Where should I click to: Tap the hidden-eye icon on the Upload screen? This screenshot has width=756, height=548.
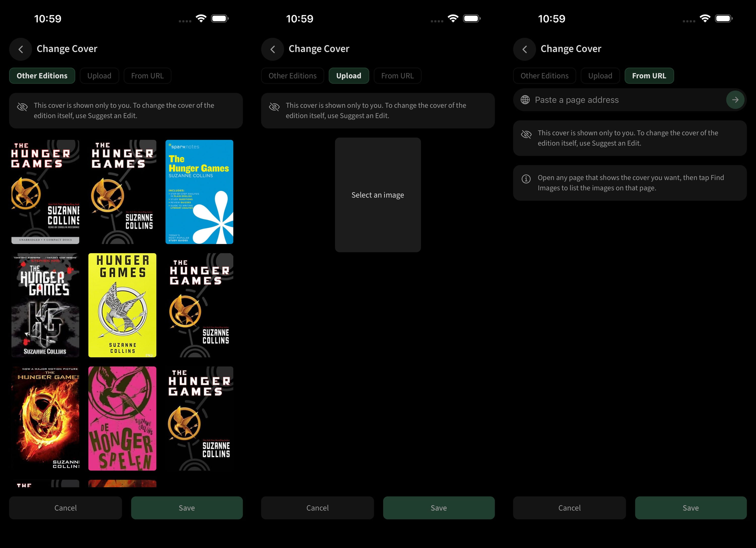pos(274,107)
